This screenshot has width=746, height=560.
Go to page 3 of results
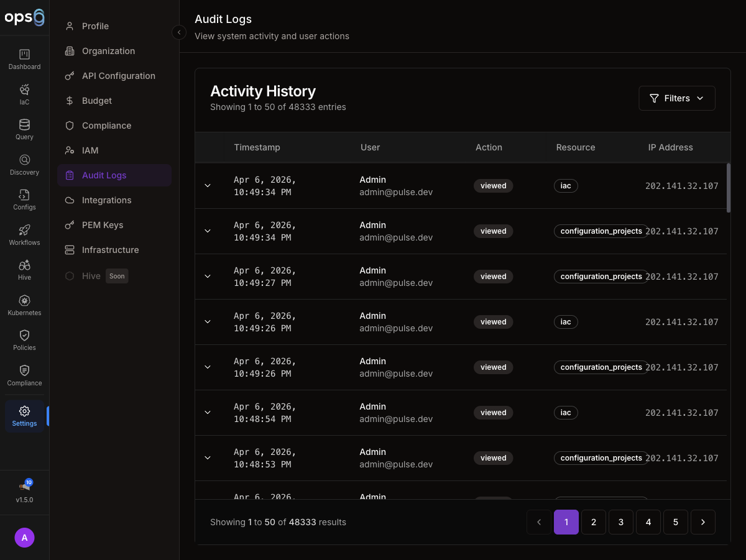(x=620, y=522)
